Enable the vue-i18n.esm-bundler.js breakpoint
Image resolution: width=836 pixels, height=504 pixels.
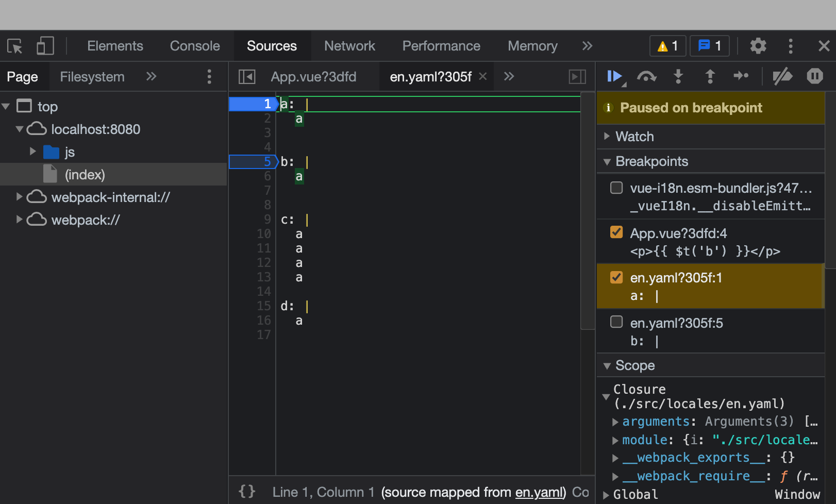pos(616,188)
